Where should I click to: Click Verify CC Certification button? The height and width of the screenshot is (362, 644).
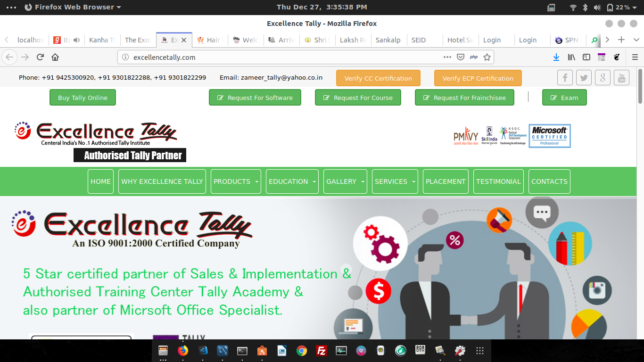[378, 78]
